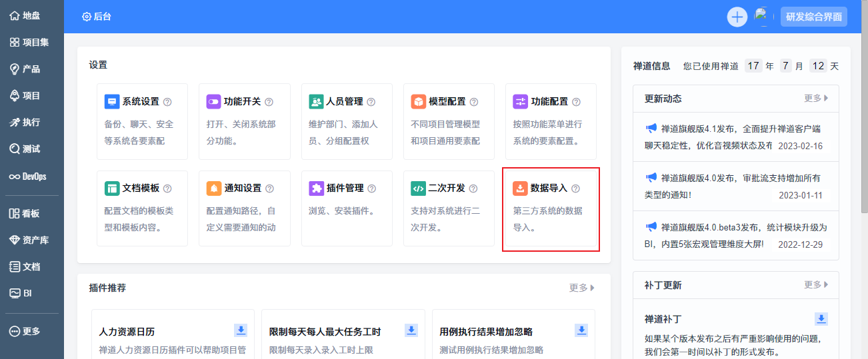The image size is (868, 359).
Task: Open 系统设置 card icon
Action: [112, 102]
